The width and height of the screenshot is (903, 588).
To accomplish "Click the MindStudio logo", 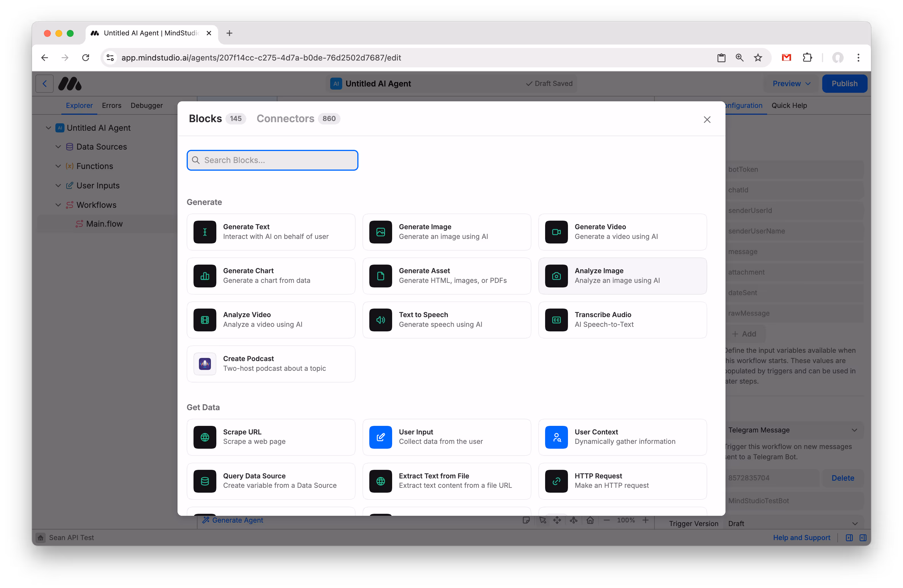I will point(70,83).
